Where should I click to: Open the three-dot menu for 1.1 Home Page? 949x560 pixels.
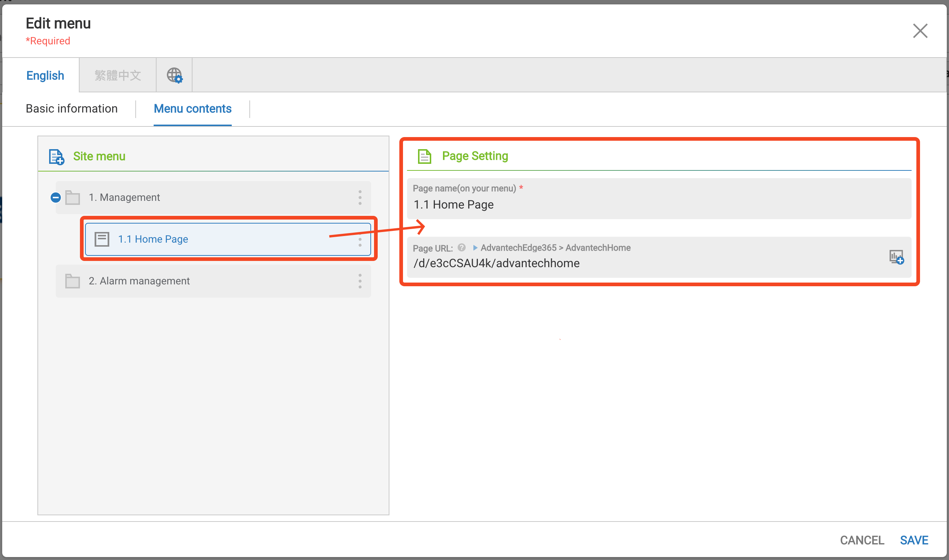pos(360,242)
